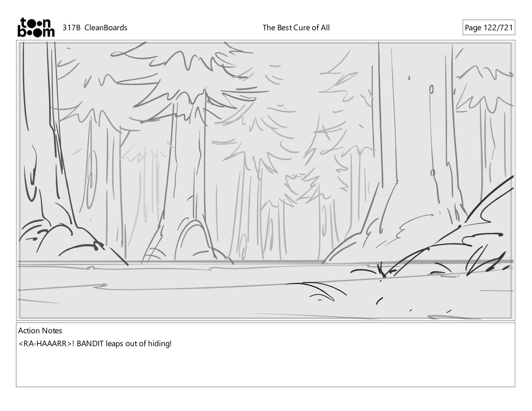
Task: Click the forest storyboard panel drawing
Action: coord(265,180)
